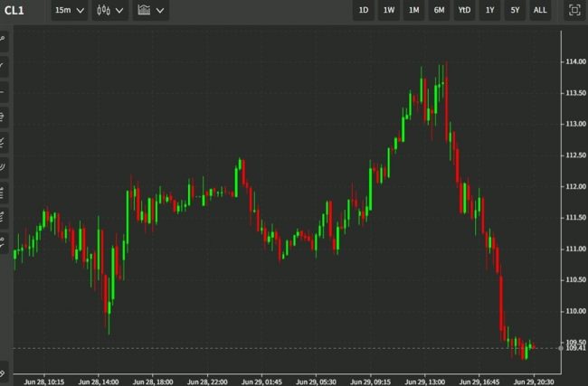588x386 pixels.
Task: Show ALL available price history
Action: pos(539,11)
